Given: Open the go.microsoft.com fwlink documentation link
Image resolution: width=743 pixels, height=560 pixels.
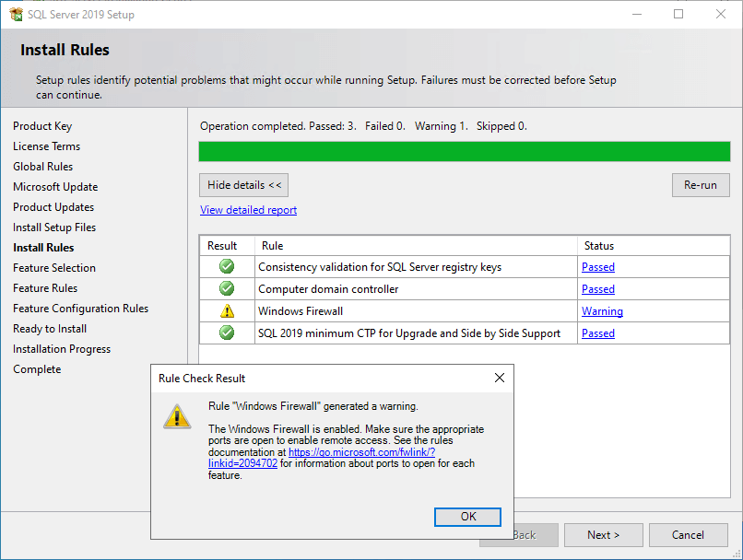Looking at the screenshot, I should pyautogui.click(x=361, y=452).
